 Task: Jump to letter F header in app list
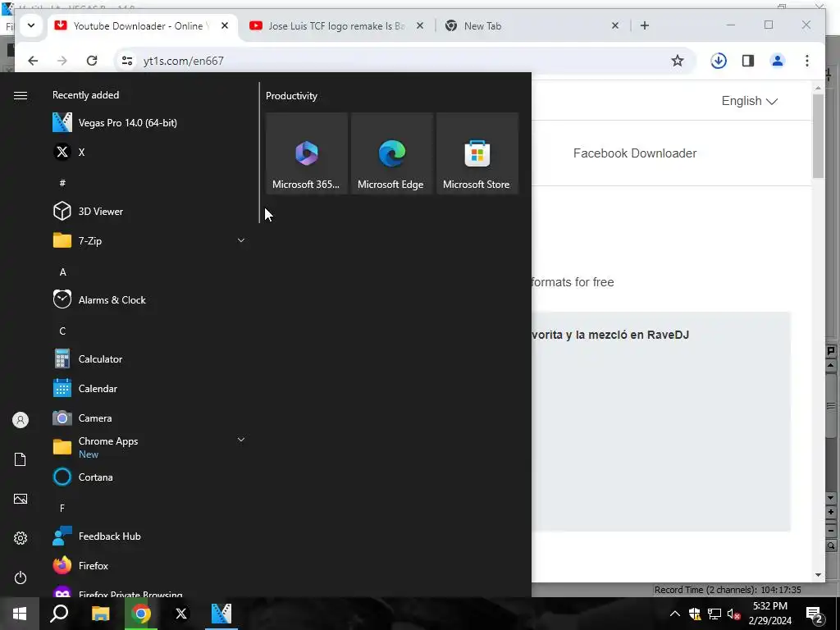tap(62, 508)
